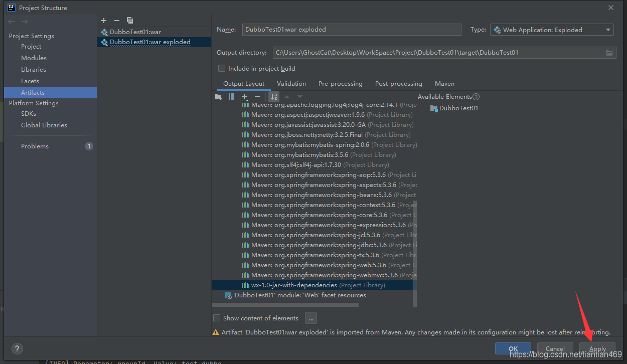Create directory in output layout toolbar
627x364 pixels.
click(x=218, y=97)
